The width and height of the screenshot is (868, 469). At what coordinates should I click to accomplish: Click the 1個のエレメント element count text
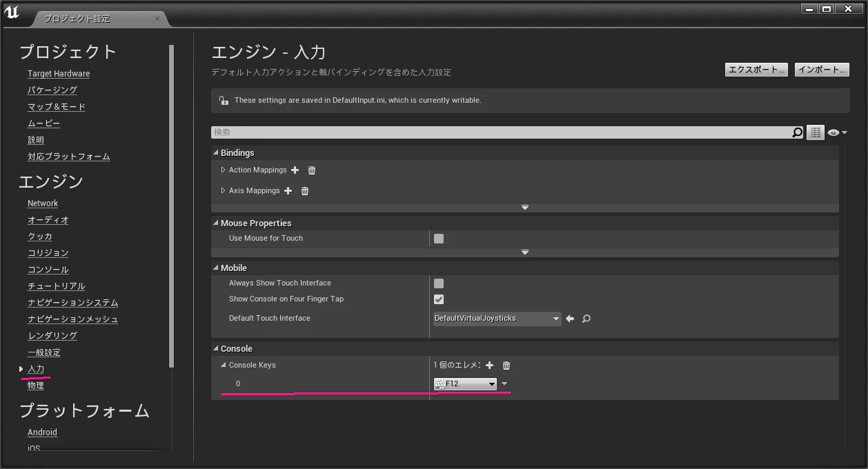pos(457,366)
